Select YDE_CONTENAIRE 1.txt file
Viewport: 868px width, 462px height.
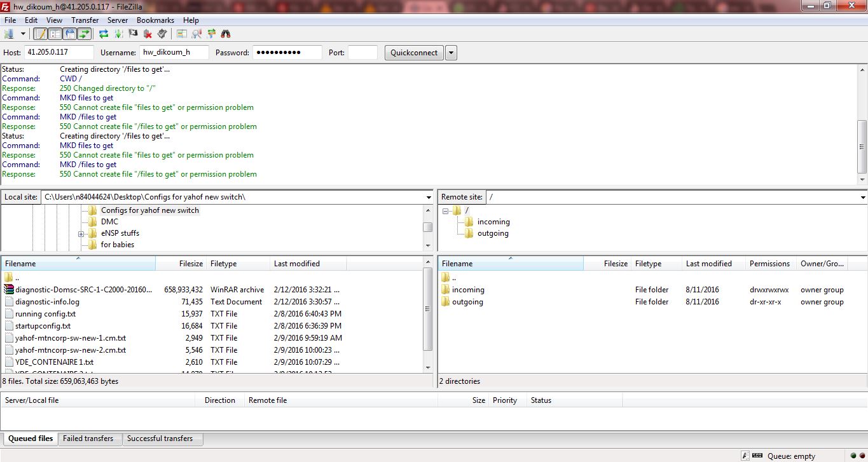(54, 362)
